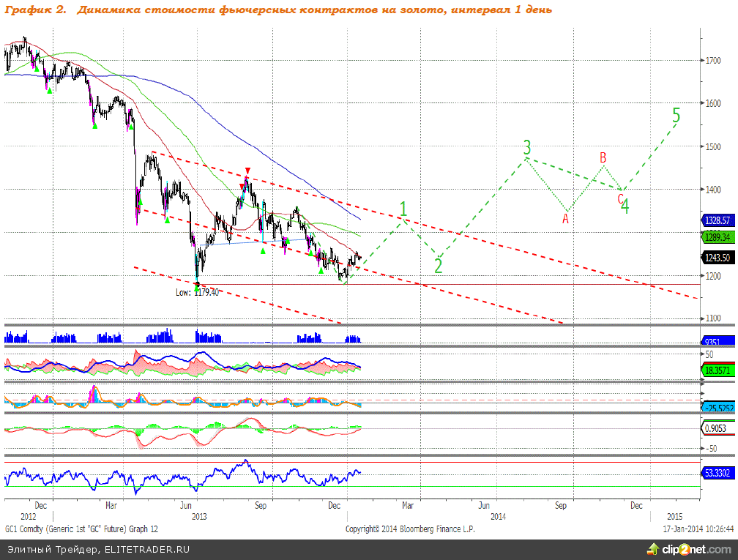Click the Low: 1179.40 annotation
This screenshot has width=738, height=560.
coord(197,292)
